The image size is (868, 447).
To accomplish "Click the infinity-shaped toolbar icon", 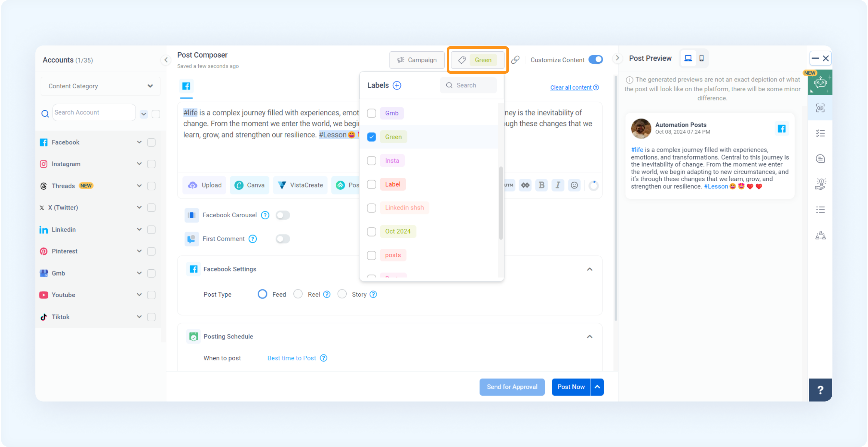I will 525,185.
